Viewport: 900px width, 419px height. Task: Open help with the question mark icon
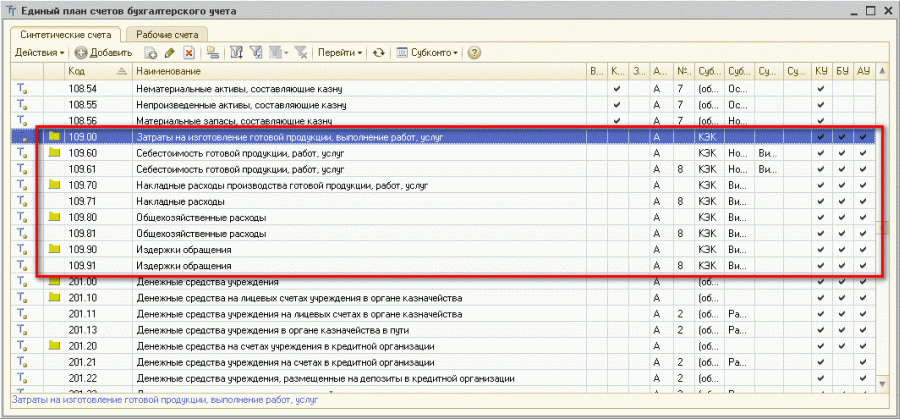coord(474,52)
